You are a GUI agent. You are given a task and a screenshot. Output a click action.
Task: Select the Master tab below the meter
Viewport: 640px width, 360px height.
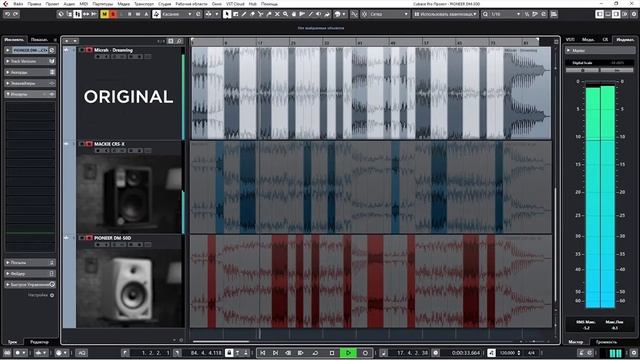[576, 342]
